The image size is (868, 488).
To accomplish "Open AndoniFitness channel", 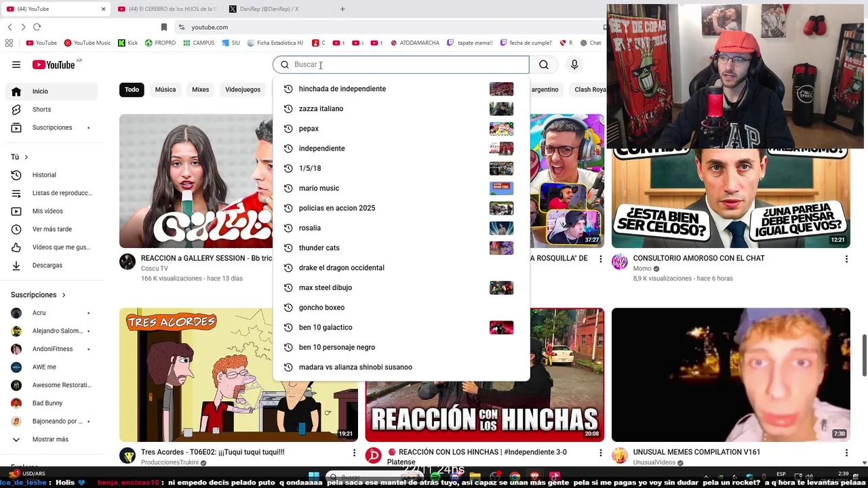I will [x=52, y=349].
